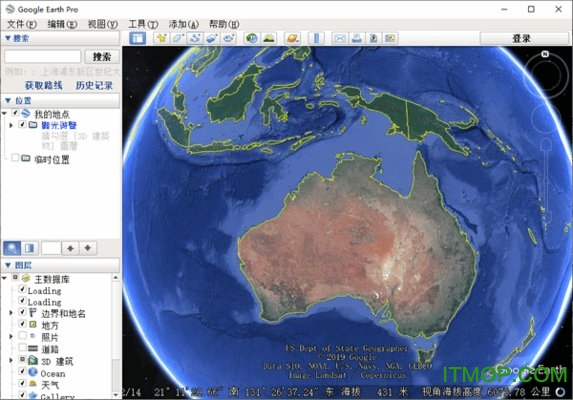Click the empty field beside transparency icon
573x400 pixels.
tap(51, 248)
